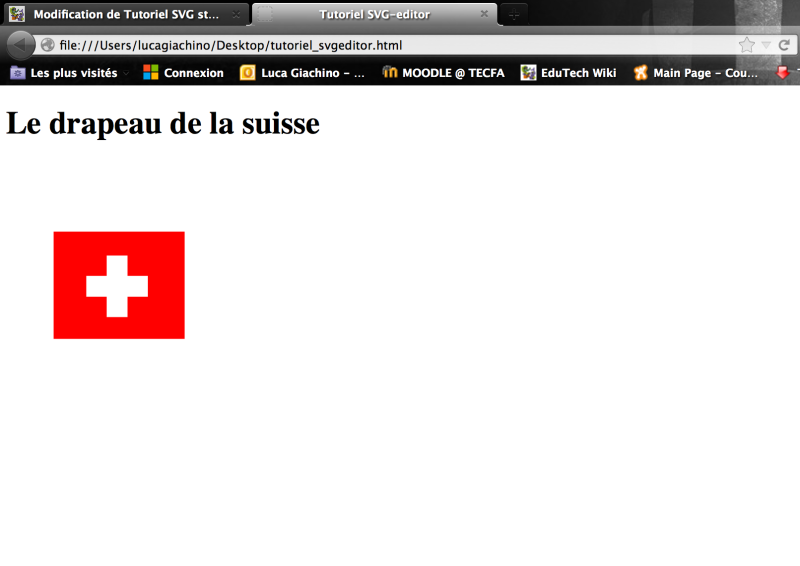Close the Modification de Tutoriel SVG tab
This screenshot has width=800, height=566.
(x=236, y=14)
